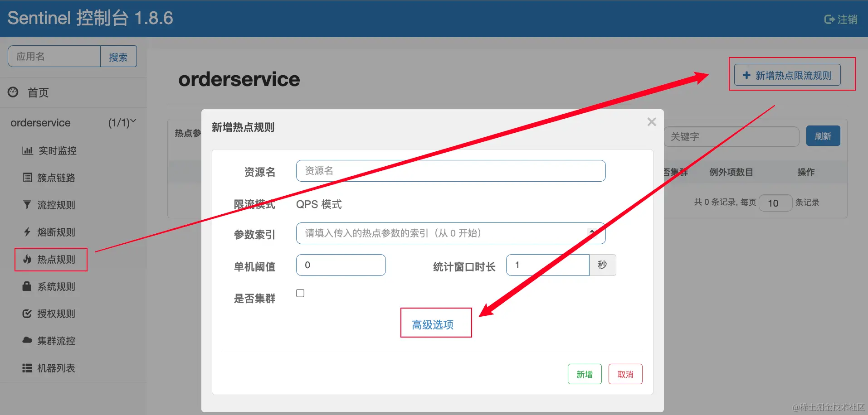Screen dimensions: 868x415
Task: Click the logout arrow icon beside 注销
Action: coord(829,19)
